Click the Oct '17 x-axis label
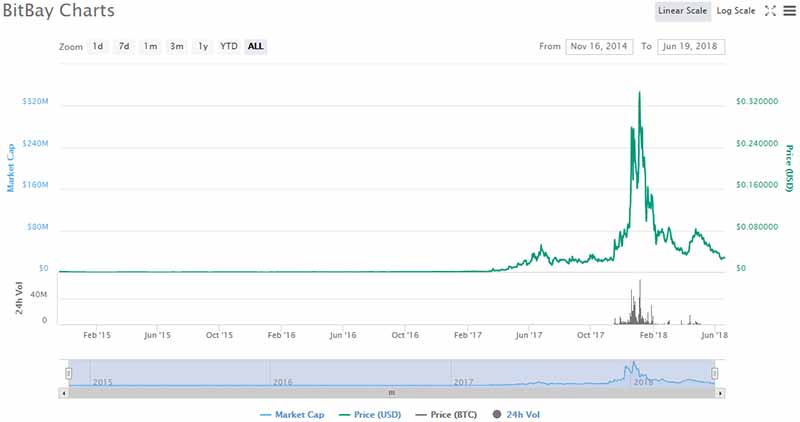This screenshot has height=422, width=800. click(x=591, y=335)
